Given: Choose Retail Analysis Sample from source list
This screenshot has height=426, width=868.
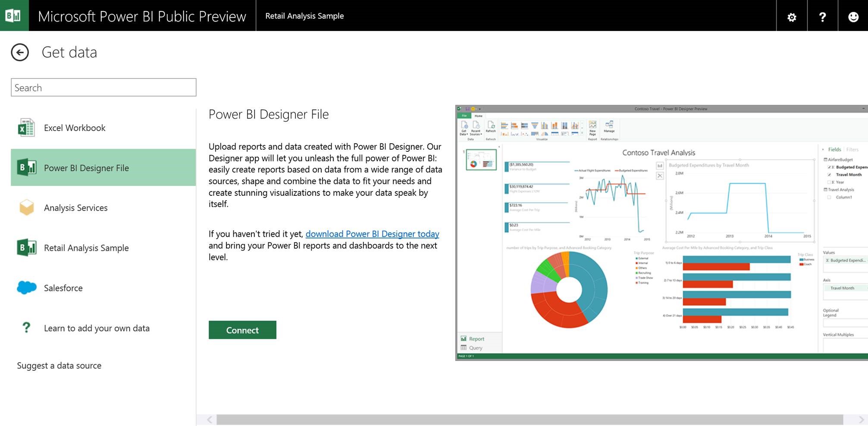Looking at the screenshot, I should 86,248.
